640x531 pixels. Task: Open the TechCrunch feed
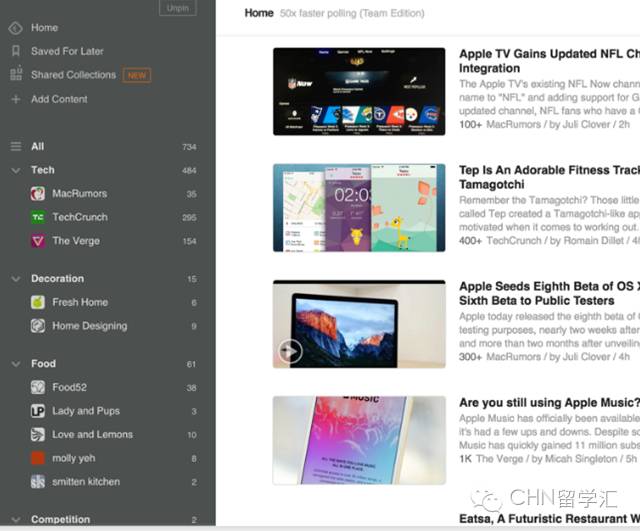point(80,217)
